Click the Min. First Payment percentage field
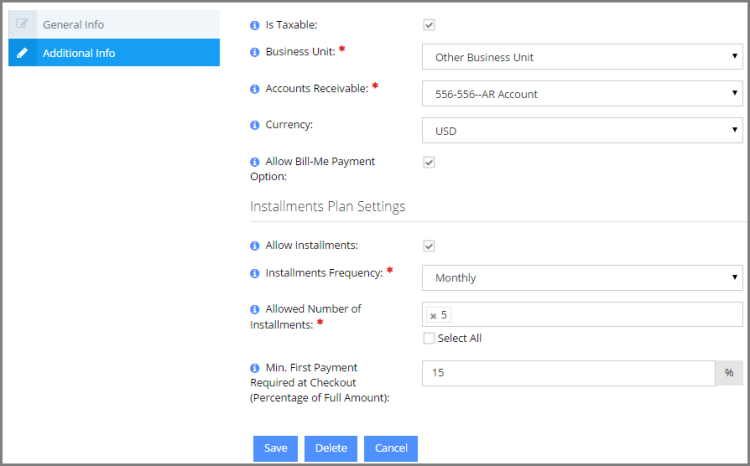 click(x=568, y=373)
